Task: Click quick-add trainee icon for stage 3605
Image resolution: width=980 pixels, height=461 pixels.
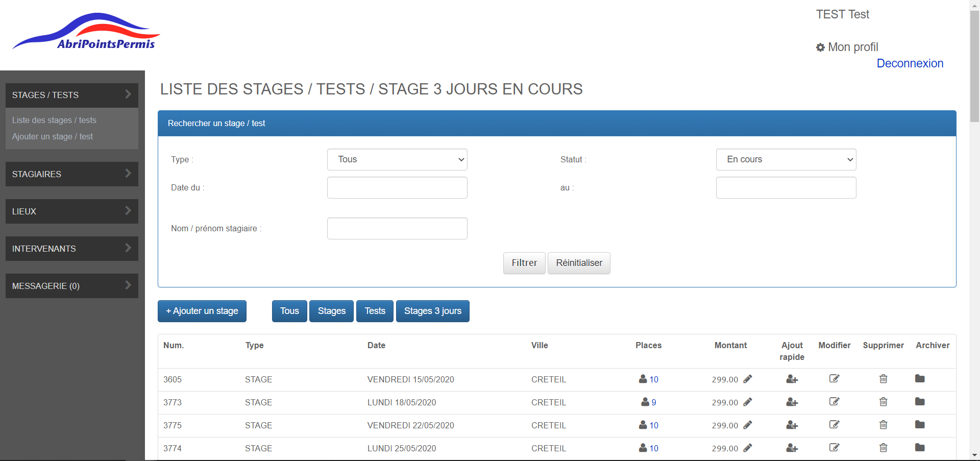Action: (792, 379)
